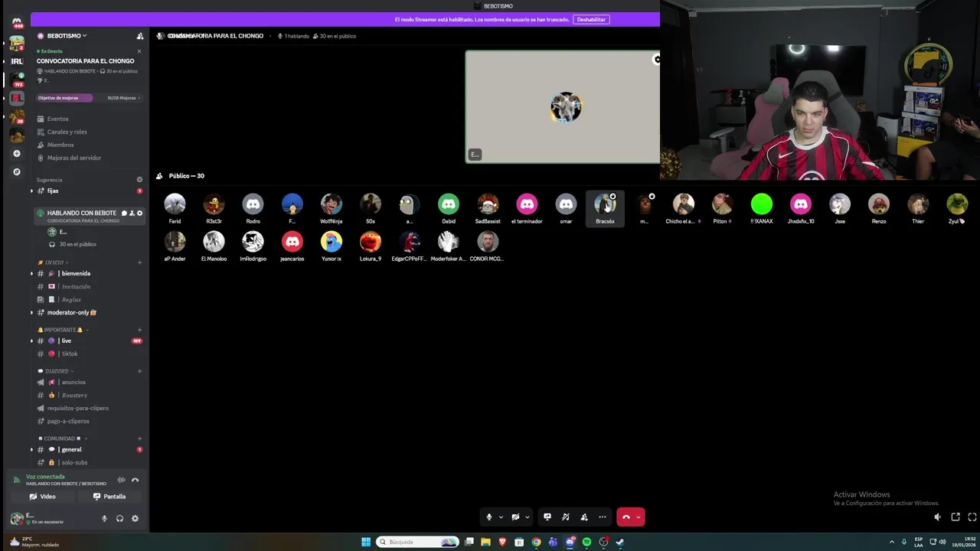980x551 pixels.
Task: Open Eventos in the sidebar
Action: (x=57, y=119)
